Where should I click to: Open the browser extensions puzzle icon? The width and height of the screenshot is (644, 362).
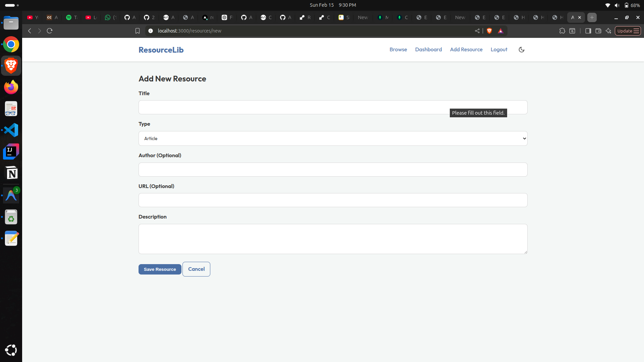(x=562, y=31)
